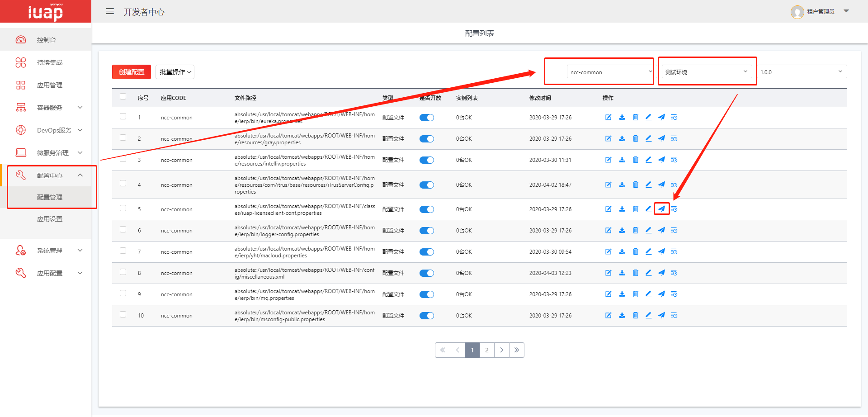The width and height of the screenshot is (868, 417).
Task: Open the tenant admin user menu arrow
Action: pos(846,11)
